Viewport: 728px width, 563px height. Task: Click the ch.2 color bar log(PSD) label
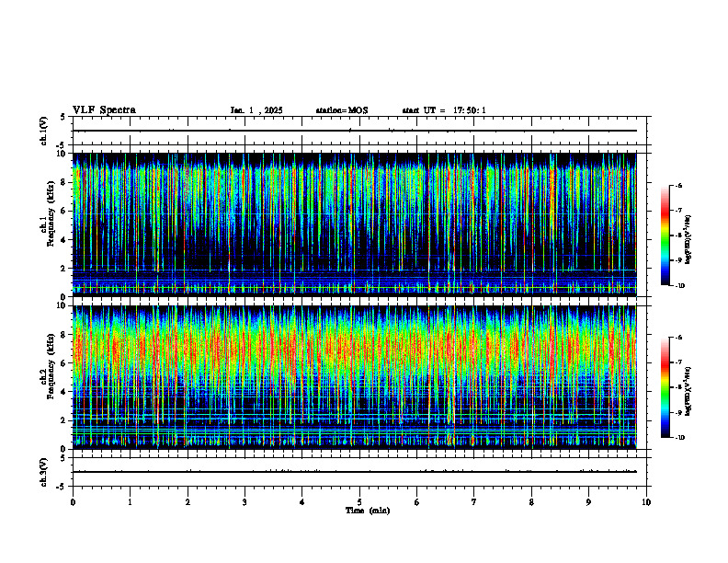coord(688,391)
